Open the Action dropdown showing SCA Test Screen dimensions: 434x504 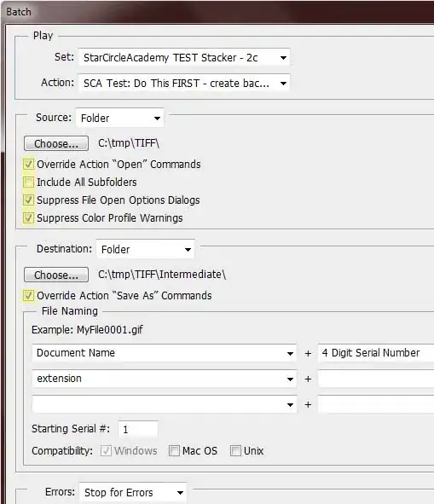(x=184, y=84)
